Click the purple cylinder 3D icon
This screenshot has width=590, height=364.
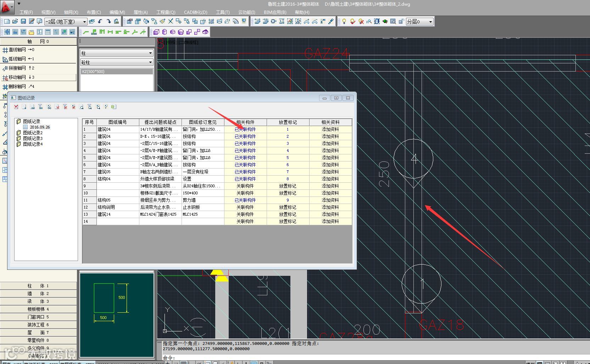pyautogui.click(x=165, y=32)
